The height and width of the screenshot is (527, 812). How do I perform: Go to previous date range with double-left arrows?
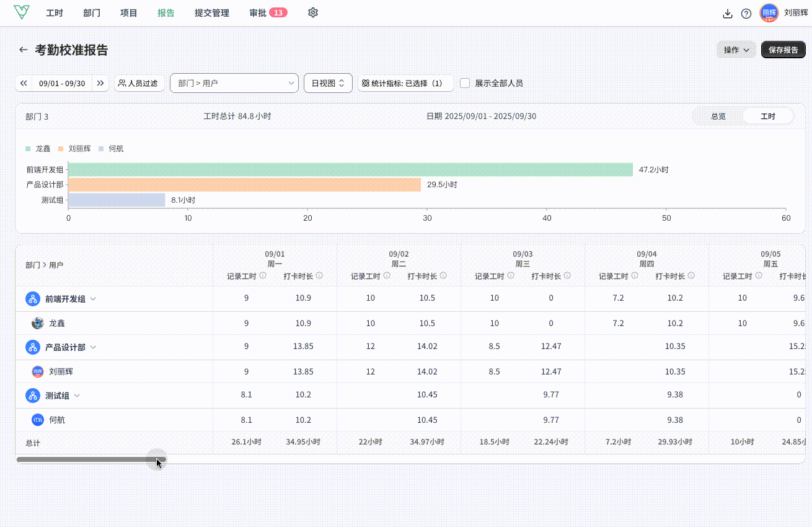coord(24,83)
